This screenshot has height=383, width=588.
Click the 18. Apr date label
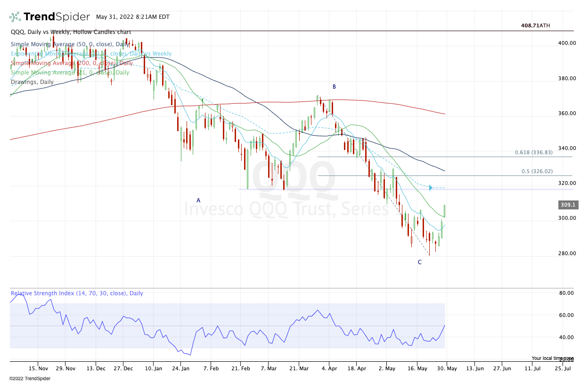tap(356, 368)
